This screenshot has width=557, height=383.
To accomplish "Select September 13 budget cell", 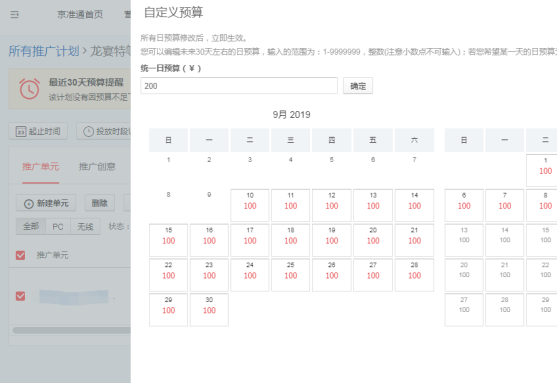I will pyautogui.click(x=373, y=205).
